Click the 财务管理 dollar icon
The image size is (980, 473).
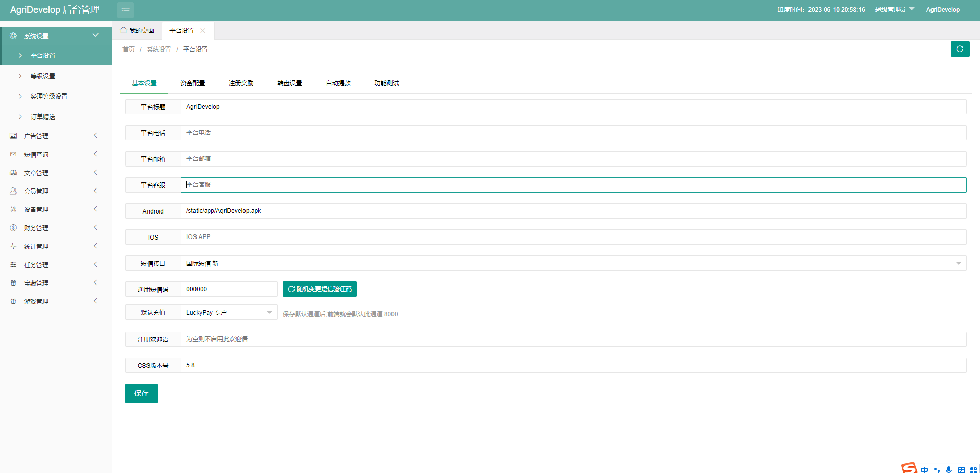coord(13,228)
